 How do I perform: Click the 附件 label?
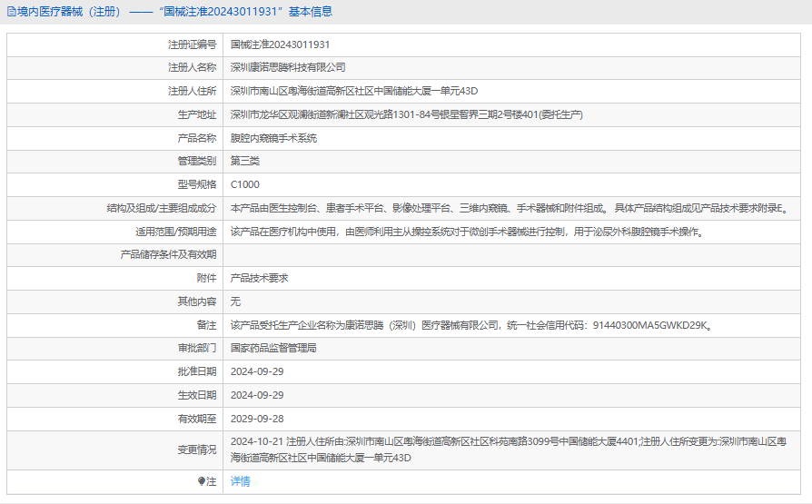coord(206,278)
